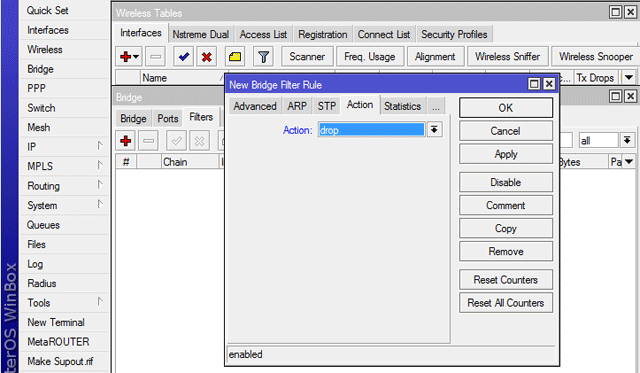Click the Disable button in filter rule dialog
Image resolution: width=640 pixels, height=373 pixels.
506,182
